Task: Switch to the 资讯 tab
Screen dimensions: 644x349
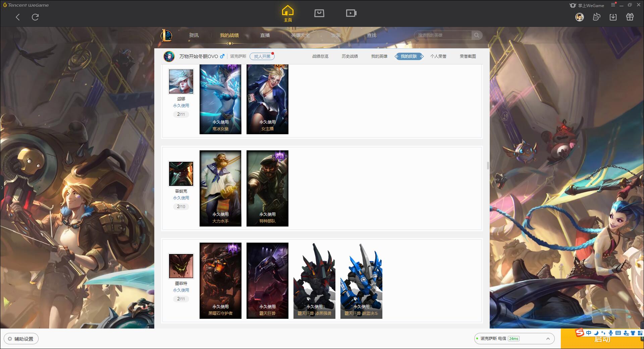Action: (194, 35)
